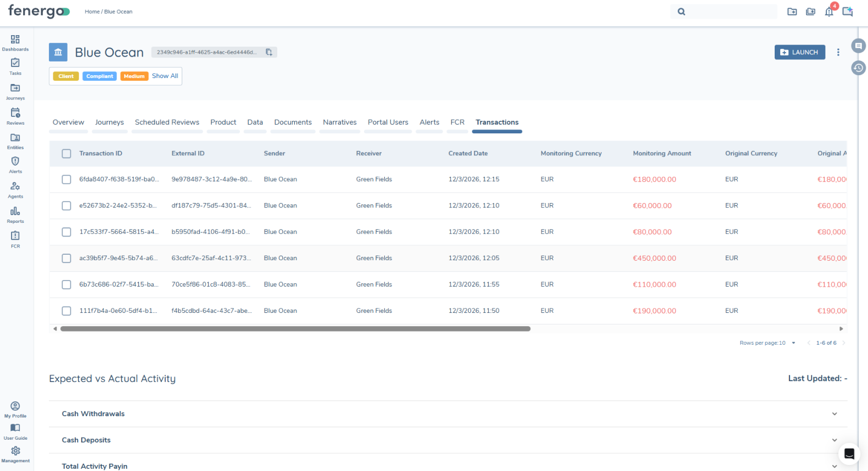868x471 pixels.
Task: Switch to the Documents tab
Action: pos(293,122)
